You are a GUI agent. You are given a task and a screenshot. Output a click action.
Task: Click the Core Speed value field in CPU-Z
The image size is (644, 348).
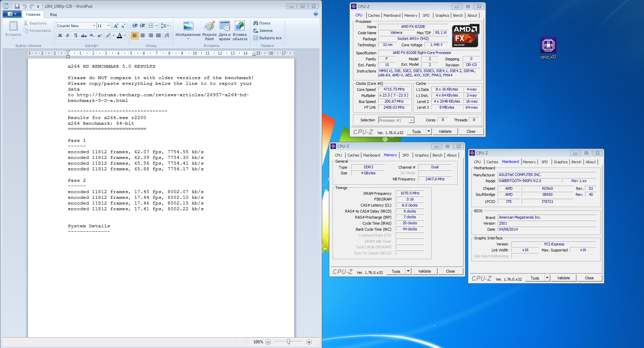tap(394, 90)
